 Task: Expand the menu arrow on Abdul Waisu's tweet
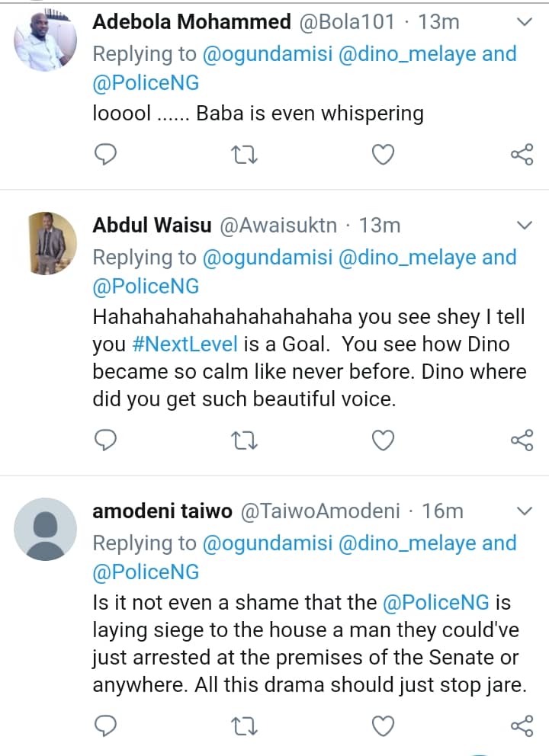tap(525, 225)
